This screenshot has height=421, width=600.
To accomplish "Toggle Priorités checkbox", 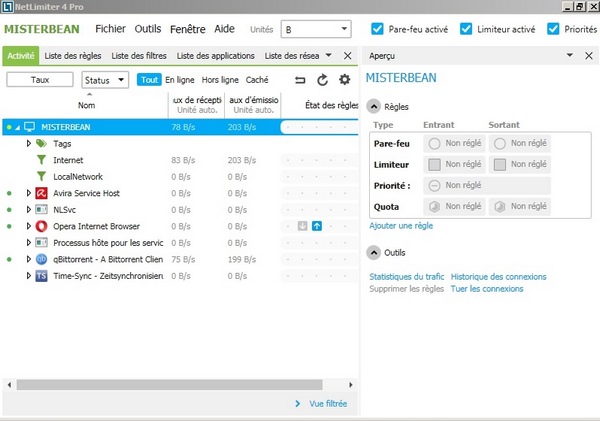I will pyautogui.click(x=553, y=29).
